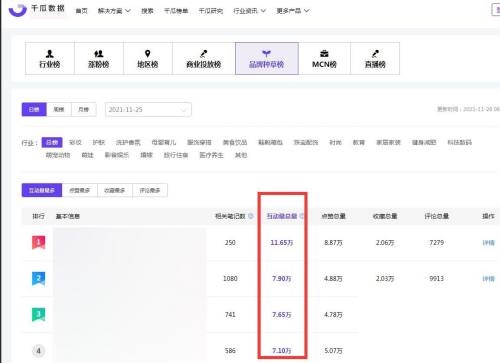
Task: Expand the 更多产品 menu chevron
Action: [x=306, y=11]
